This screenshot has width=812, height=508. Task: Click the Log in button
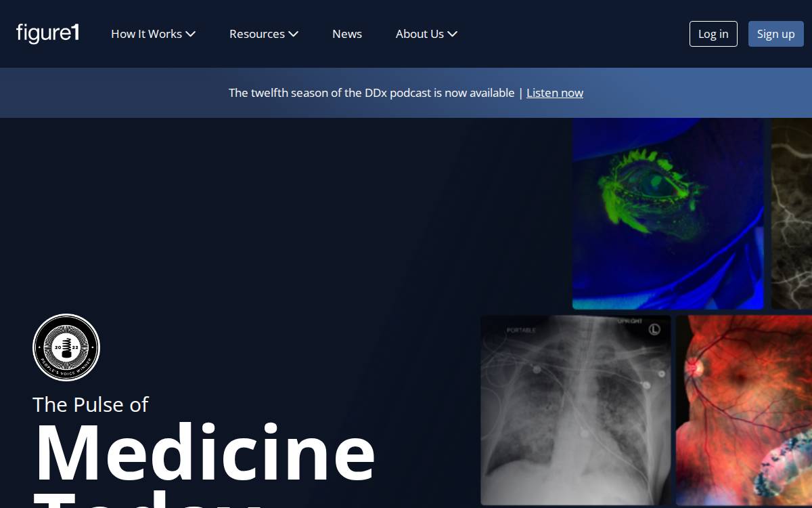click(713, 34)
